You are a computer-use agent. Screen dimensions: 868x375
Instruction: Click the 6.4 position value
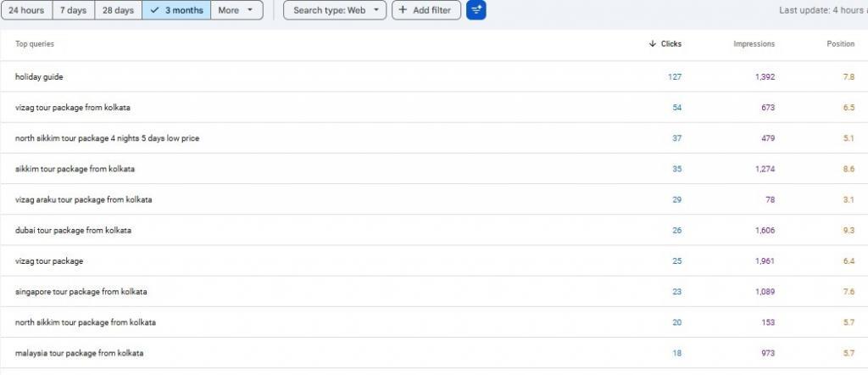point(849,261)
